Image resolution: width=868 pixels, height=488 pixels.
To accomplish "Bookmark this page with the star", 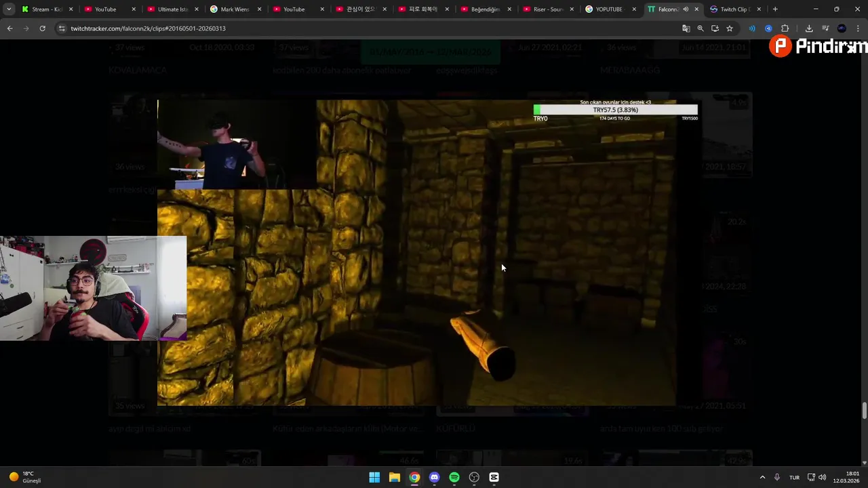I will coord(730,28).
